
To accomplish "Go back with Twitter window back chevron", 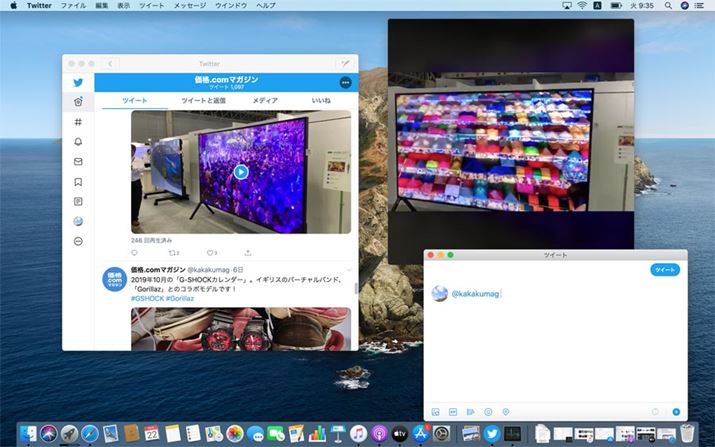I will [x=110, y=63].
